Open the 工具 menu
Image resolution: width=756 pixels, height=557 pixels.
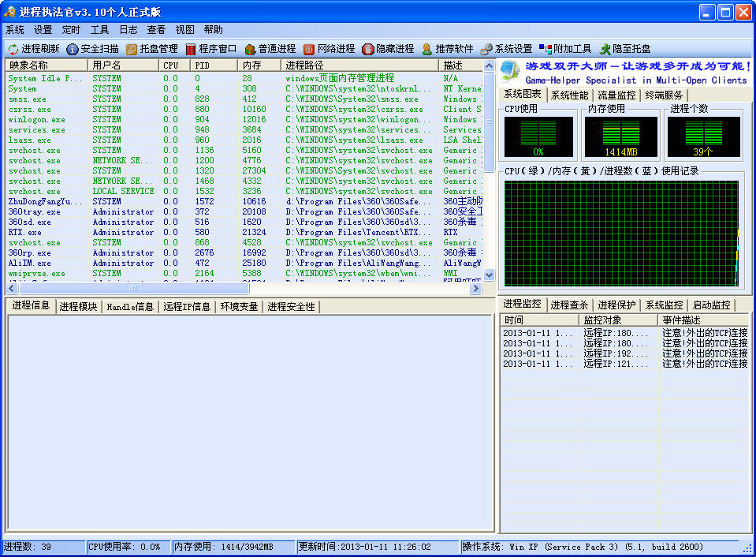(100, 30)
